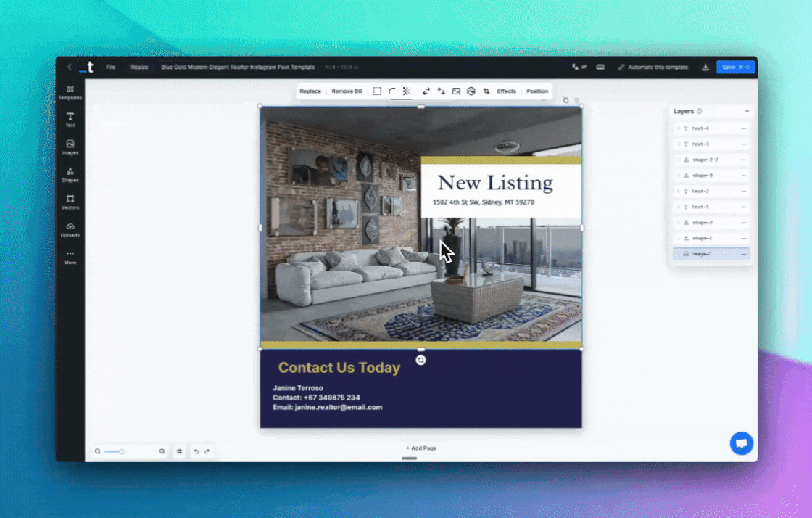Toggle the grid view button
The height and width of the screenshot is (518, 812).
(x=179, y=451)
